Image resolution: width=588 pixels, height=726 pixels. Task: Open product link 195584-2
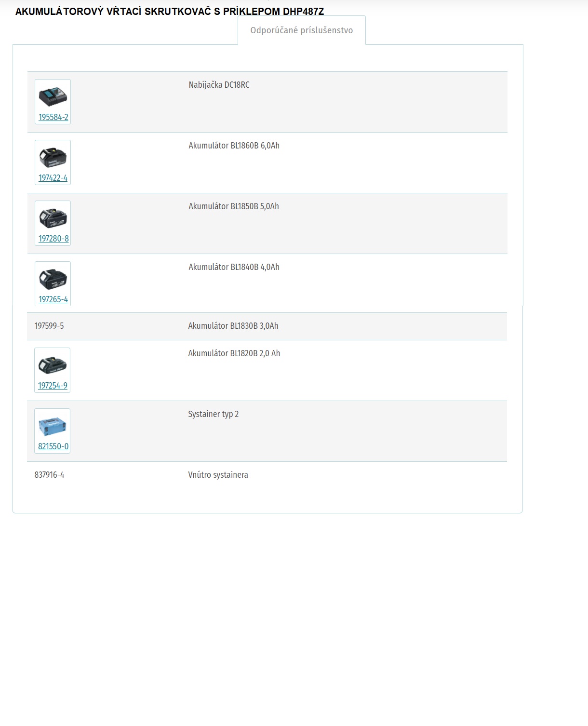click(x=53, y=117)
